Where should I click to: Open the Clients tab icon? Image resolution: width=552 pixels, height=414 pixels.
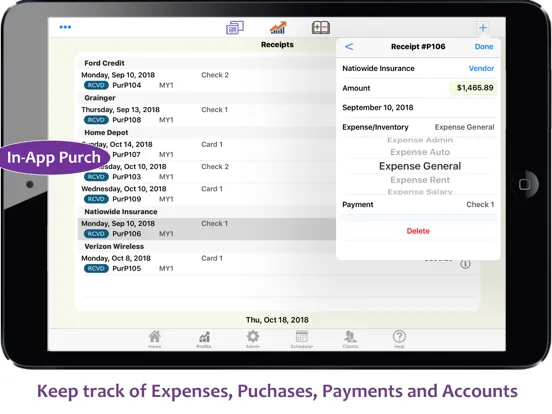(350, 339)
